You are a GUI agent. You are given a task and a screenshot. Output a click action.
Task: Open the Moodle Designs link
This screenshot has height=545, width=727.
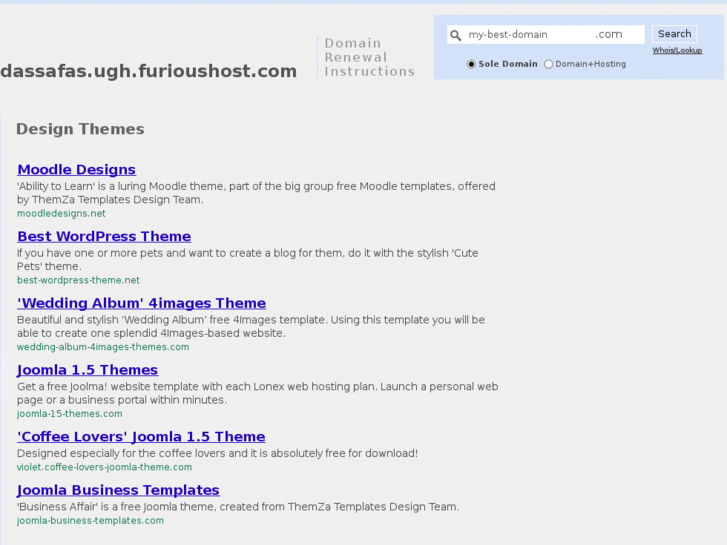77,169
